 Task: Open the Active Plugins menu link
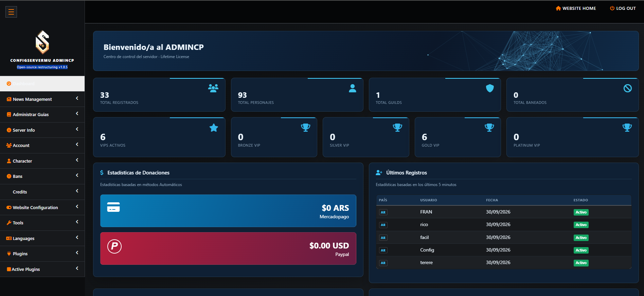click(x=42, y=269)
